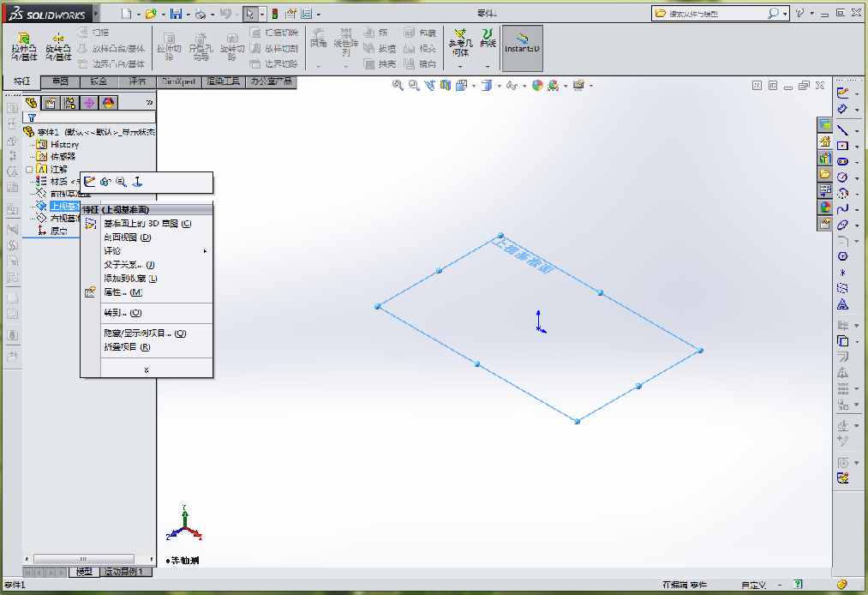
Task: Expand the manager tabs overflow chevron
Action: click(149, 103)
